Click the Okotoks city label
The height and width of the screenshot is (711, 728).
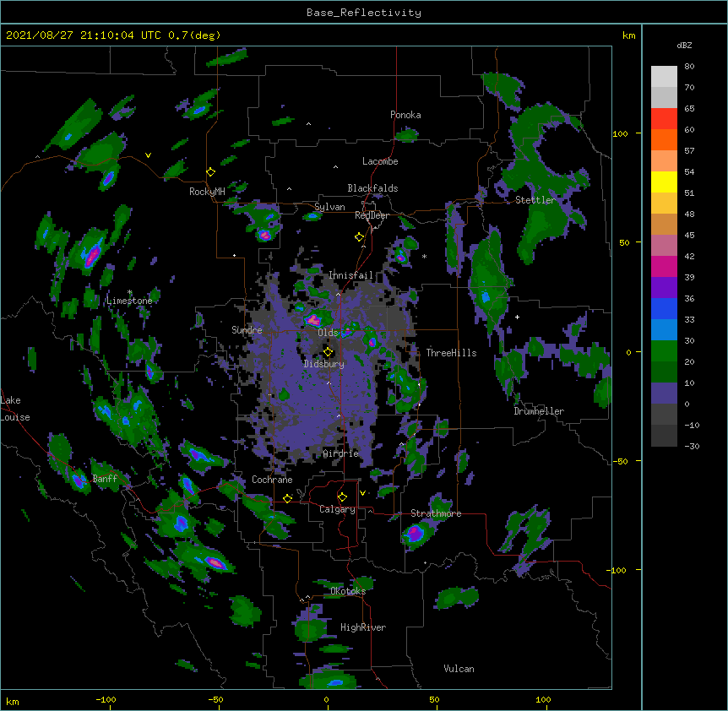coord(348,591)
